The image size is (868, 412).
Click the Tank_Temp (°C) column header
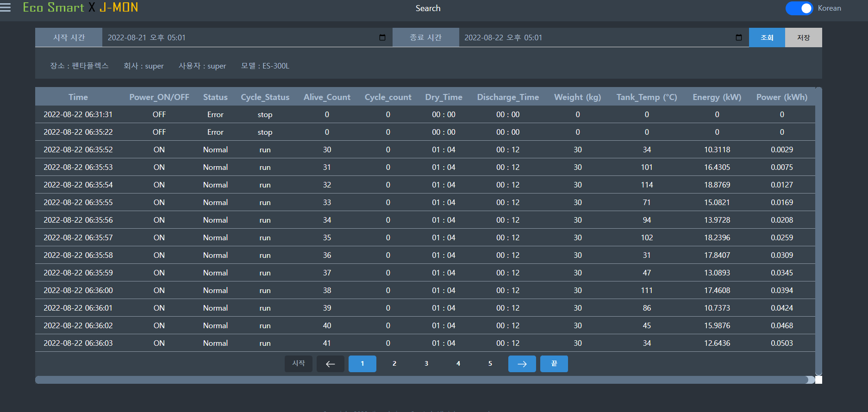point(646,97)
